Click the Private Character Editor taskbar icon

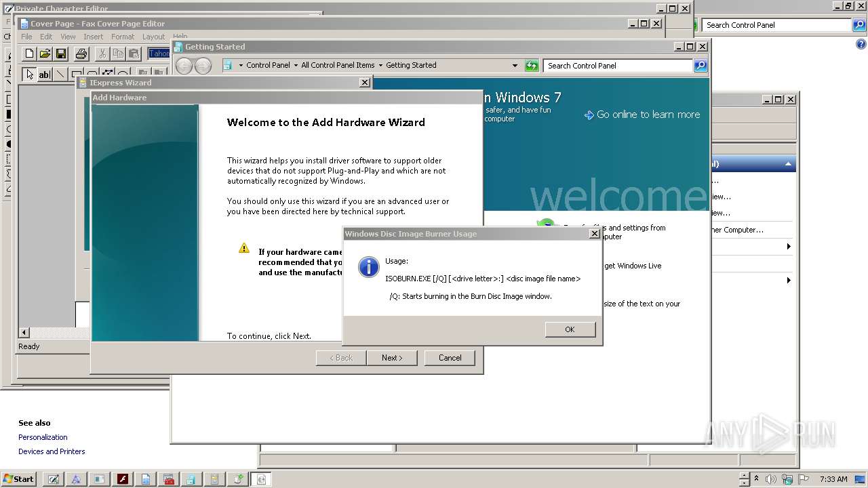pos(52,479)
